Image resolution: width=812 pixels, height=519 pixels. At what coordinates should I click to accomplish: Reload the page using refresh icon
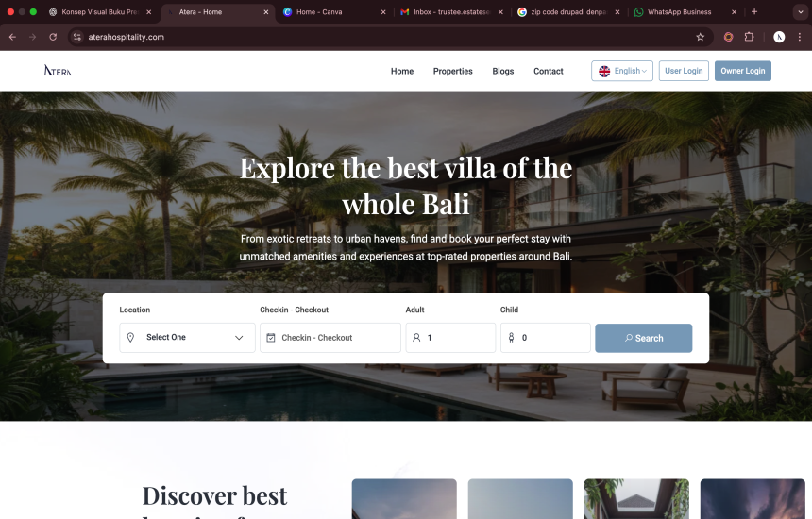[x=53, y=37]
